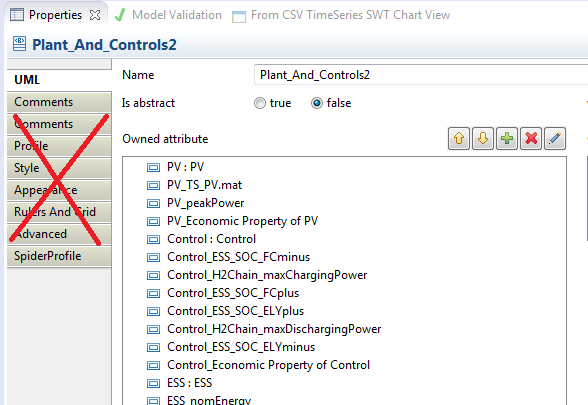Click the Name field containing Plant_And_Controls2
The image size is (588, 405).
click(421, 75)
